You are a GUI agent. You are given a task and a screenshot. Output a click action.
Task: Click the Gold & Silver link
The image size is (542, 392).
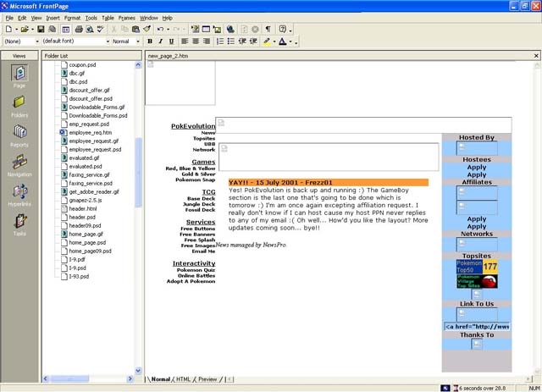198,174
